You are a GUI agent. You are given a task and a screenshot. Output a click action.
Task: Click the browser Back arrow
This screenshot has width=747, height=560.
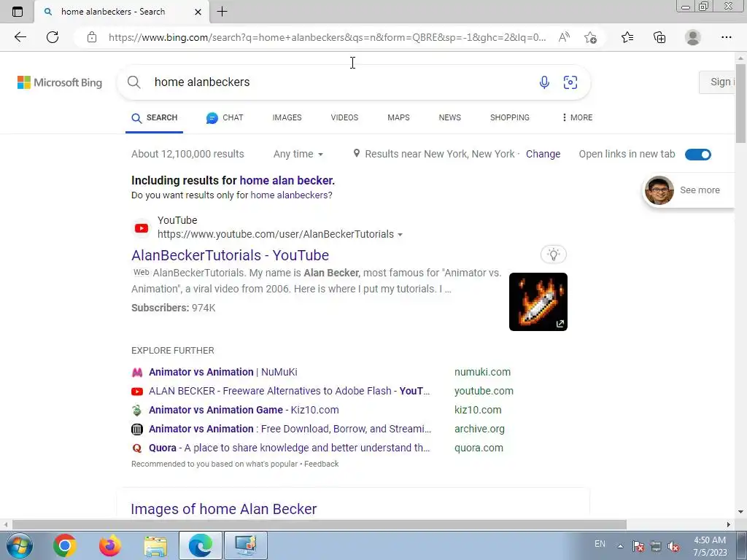tap(20, 37)
